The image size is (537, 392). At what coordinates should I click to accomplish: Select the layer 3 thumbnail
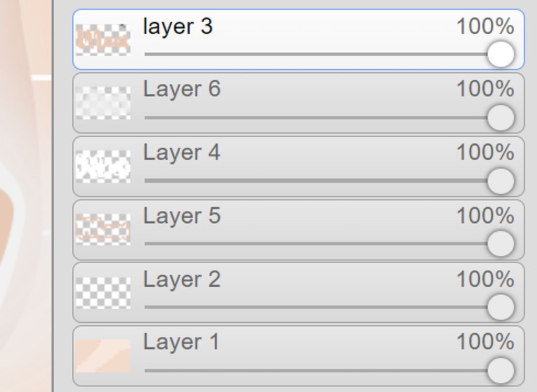click(103, 40)
